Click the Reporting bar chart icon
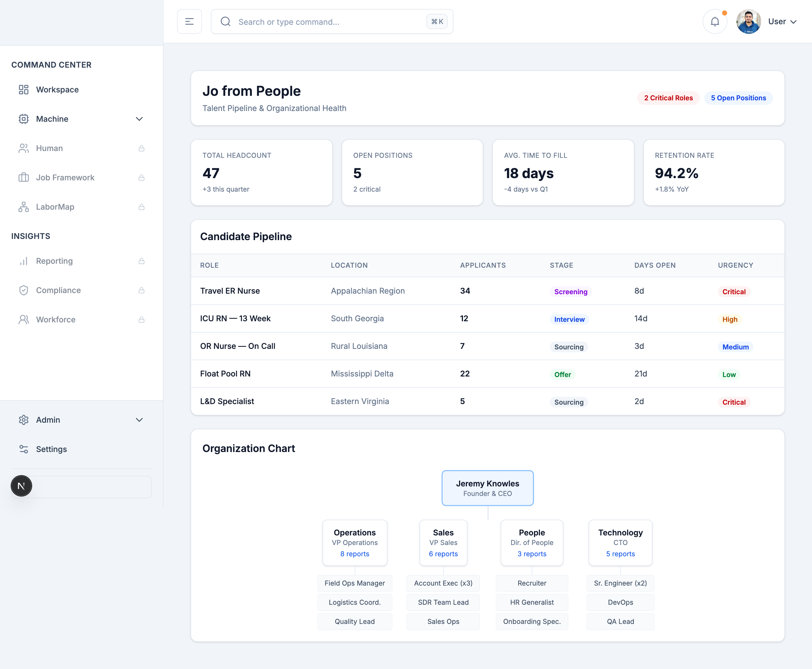 pos(23,261)
